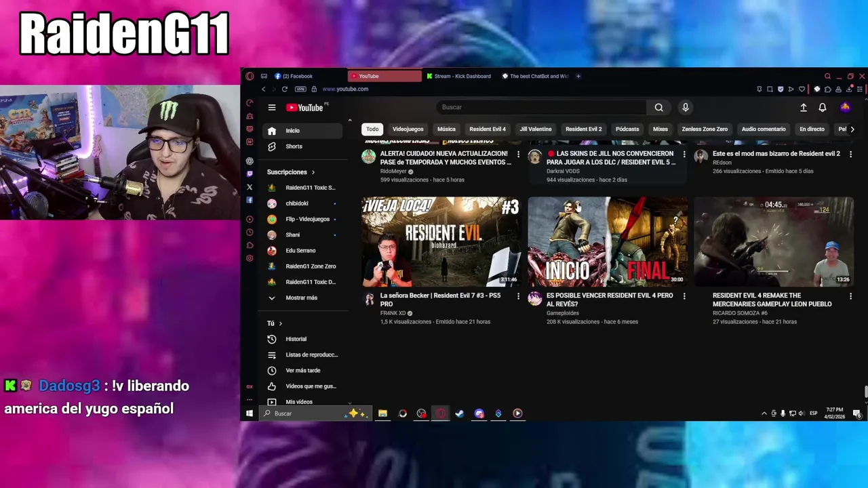Open Shorts in YouTube sidebar

click(303, 146)
